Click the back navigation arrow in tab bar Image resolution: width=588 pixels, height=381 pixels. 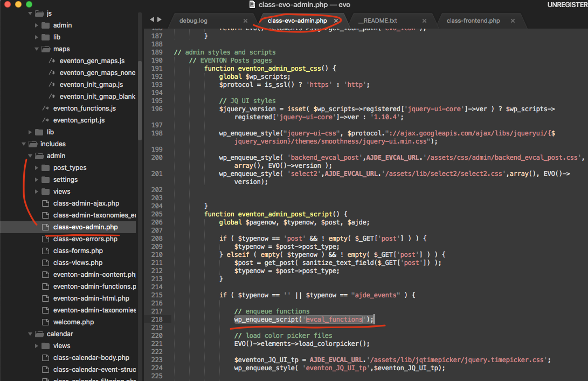pos(152,20)
